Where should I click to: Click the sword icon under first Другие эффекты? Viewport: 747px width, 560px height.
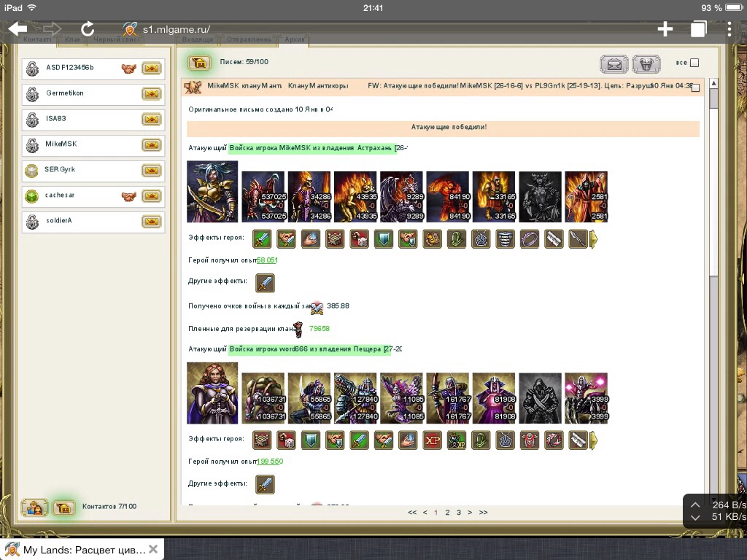[x=265, y=283]
